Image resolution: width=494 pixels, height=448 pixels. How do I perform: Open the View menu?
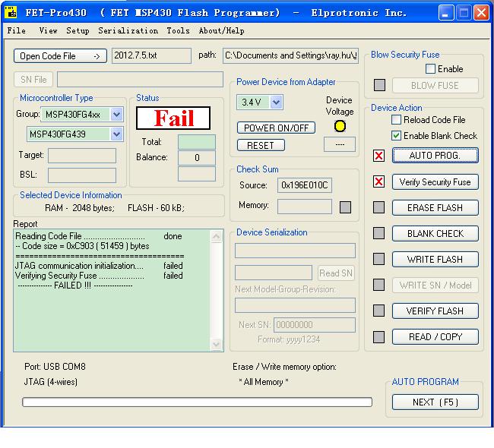(x=48, y=31)
